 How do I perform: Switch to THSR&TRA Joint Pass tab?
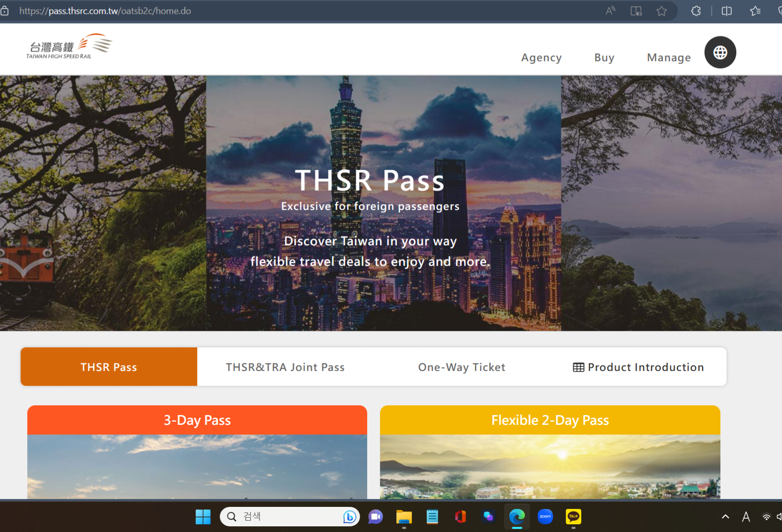(285, 367)
